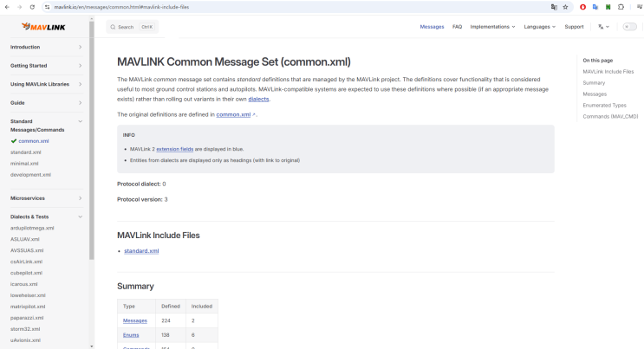Open matrixpilot.xml dialect

point(28,307)
